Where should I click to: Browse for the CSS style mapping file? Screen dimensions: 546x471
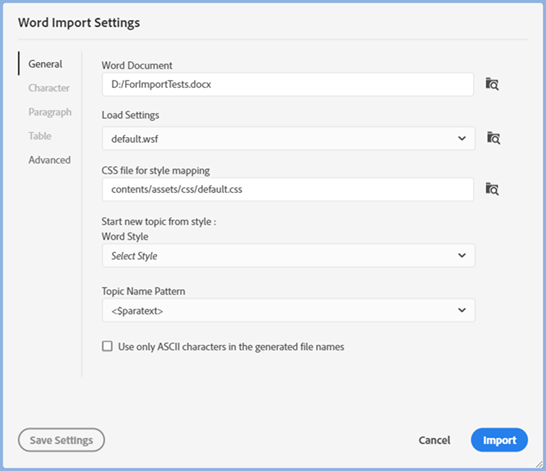(492, 189)
